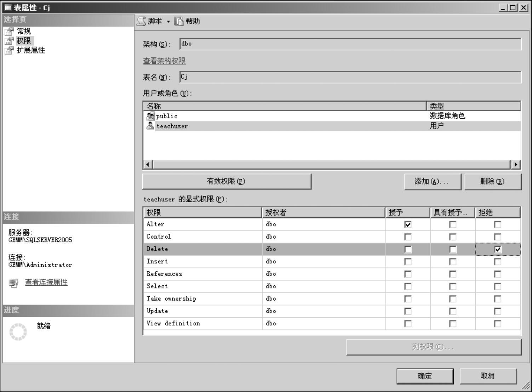Click the right scroll arrow of users list

(x=515, y=165)
